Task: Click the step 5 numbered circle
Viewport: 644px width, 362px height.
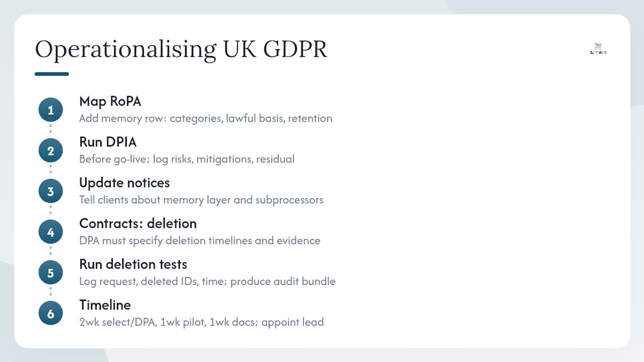Action: pyautogui.click(x=51, y=273)
